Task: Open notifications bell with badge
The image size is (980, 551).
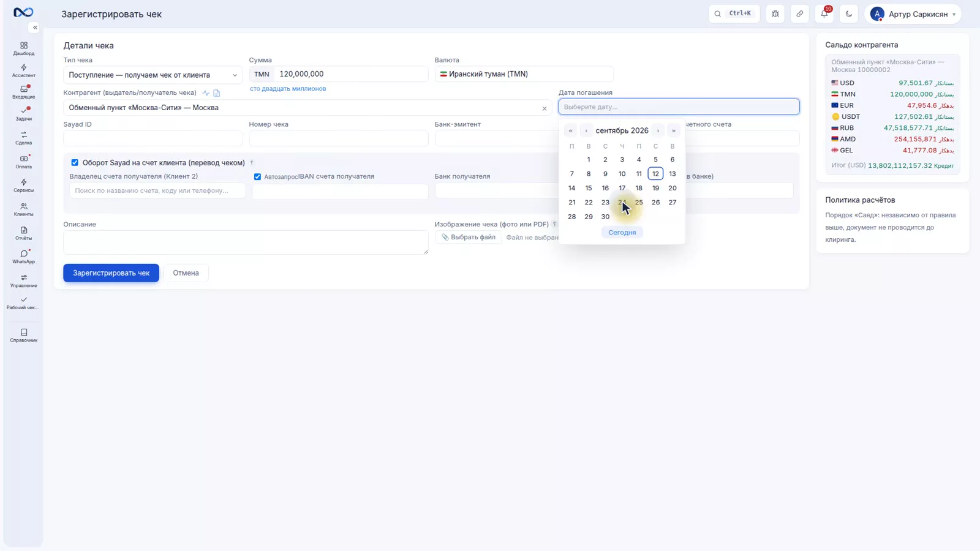Action: tap(824, 13)
